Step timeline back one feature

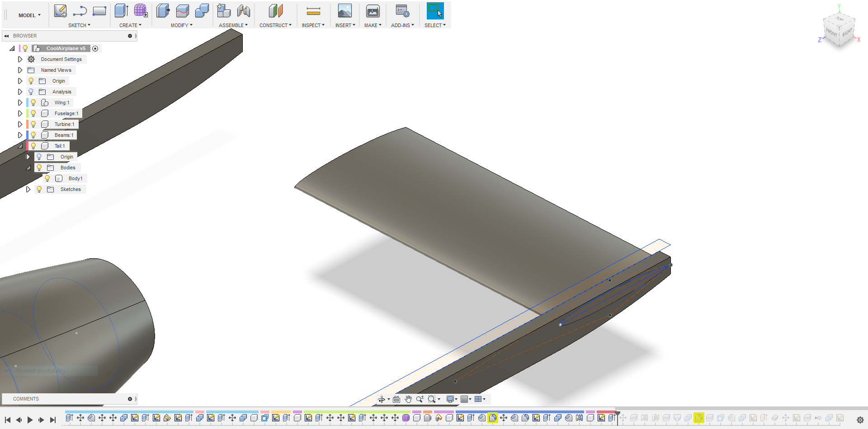19,420
